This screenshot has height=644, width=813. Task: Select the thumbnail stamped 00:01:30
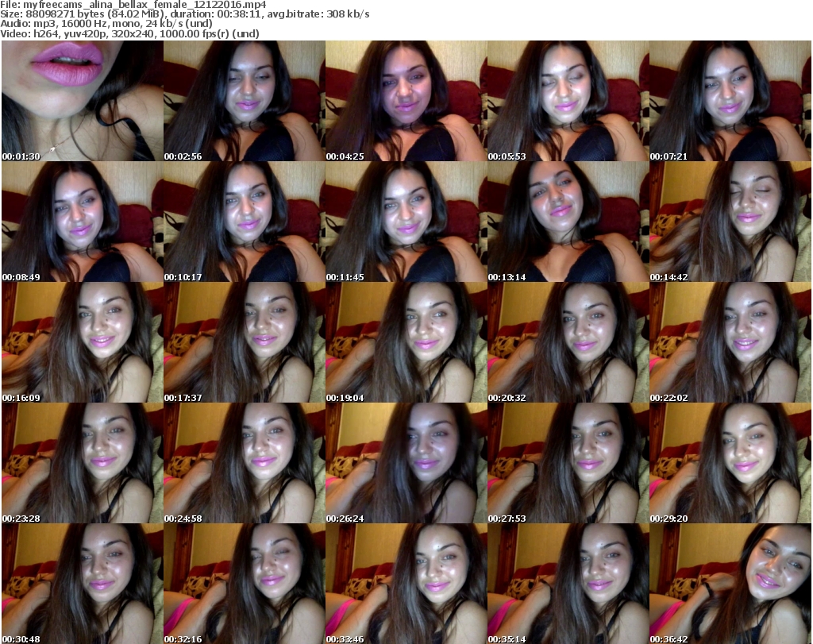click(83, 101)
